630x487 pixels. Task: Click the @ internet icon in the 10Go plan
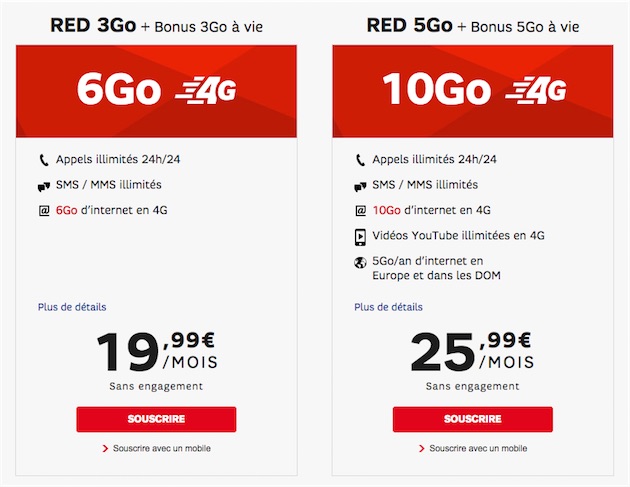tap(360, 211)
